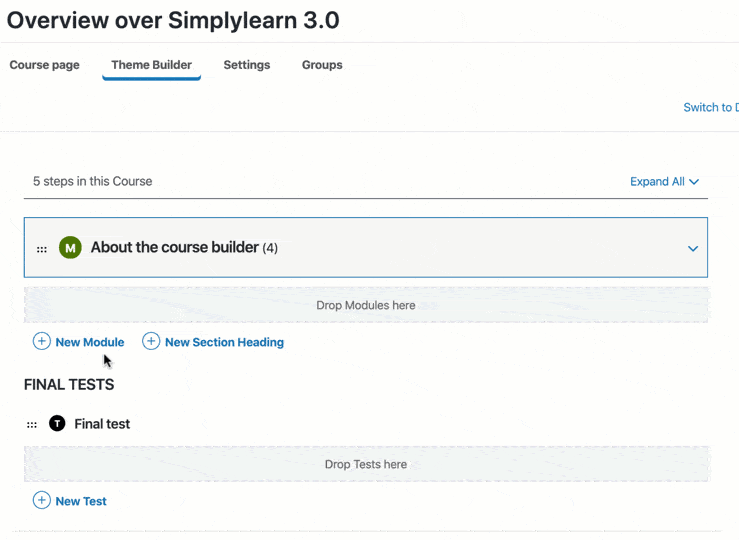Click the New Test link text
Image resolution: width=739 pixels, height=540 pixels.
click(x=81, y=501)
